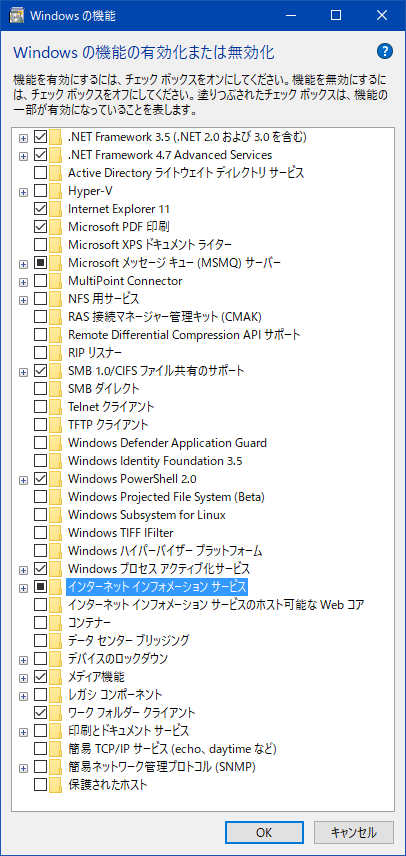Select Windows Projected File System (Beta) row
The width and height of the screenshot is (406, 856).
click(x=166, y=497)
